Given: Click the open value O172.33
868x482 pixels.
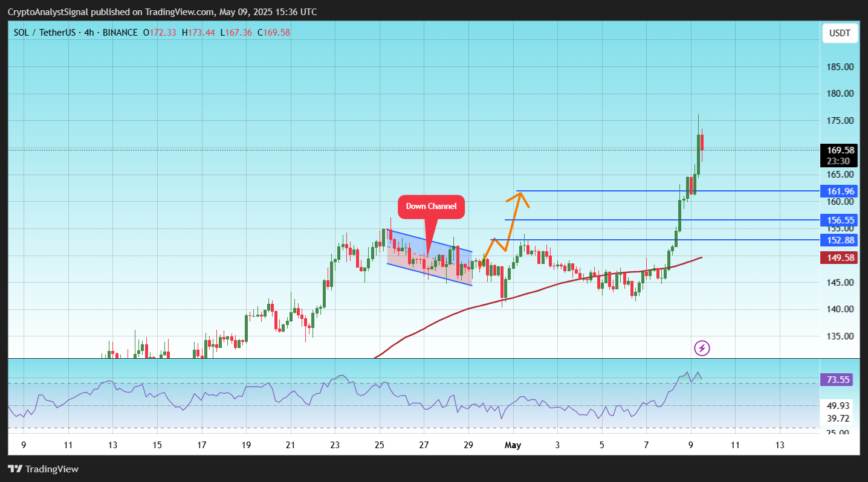Looking at the screenshot, I should [160, 32].
